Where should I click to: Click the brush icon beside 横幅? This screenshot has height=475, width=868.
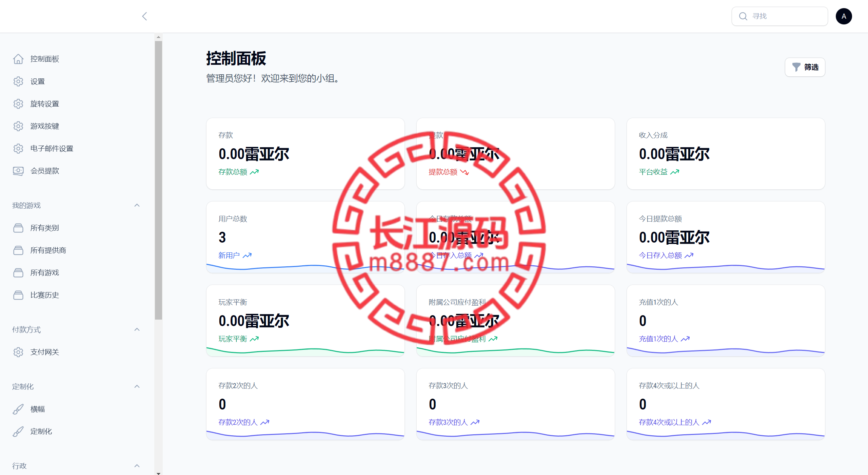click(18, 409)
